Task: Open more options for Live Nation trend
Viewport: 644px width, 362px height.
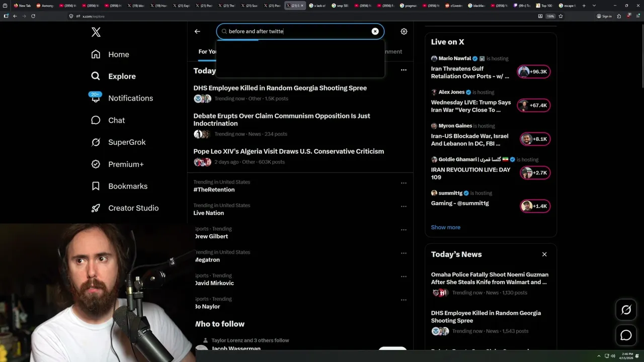Action: click(x=404, y=206)
